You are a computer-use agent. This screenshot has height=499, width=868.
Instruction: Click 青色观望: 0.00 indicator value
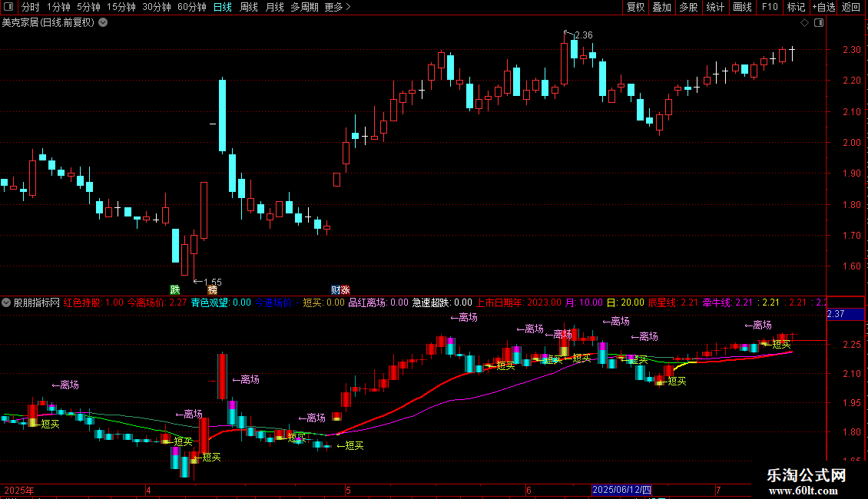coord(221,302)
